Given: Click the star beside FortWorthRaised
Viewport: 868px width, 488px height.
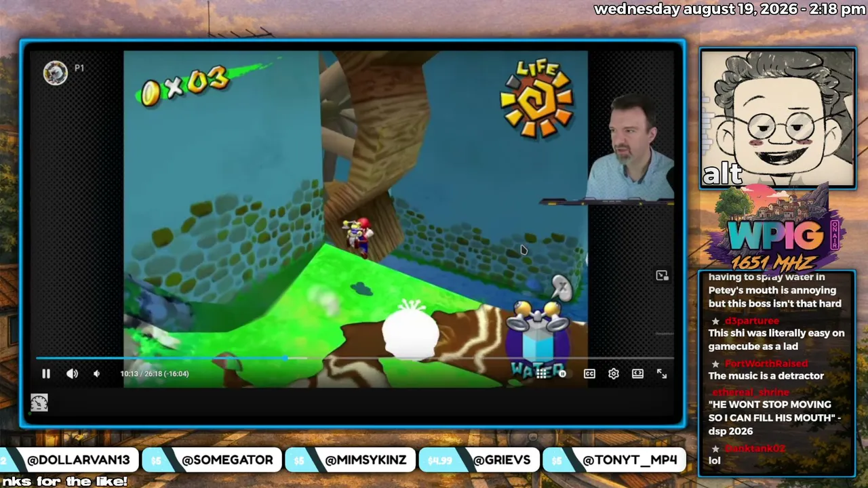Looking at the screenshot, I should point(716,365).
